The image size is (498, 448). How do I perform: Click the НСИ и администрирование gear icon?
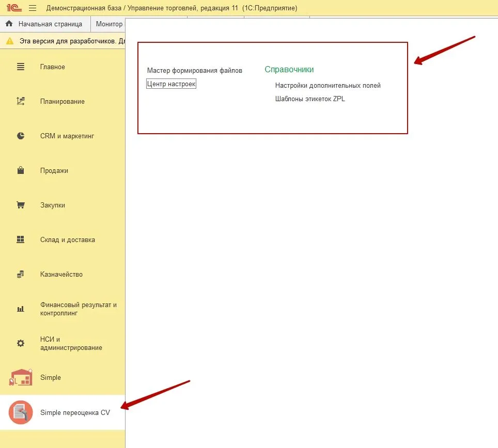click(x=21, y=343)
